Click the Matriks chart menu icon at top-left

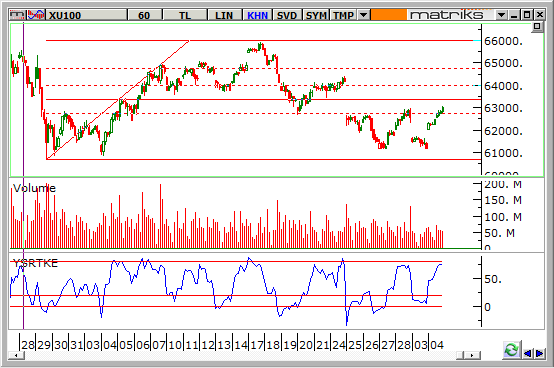point(17,15)
